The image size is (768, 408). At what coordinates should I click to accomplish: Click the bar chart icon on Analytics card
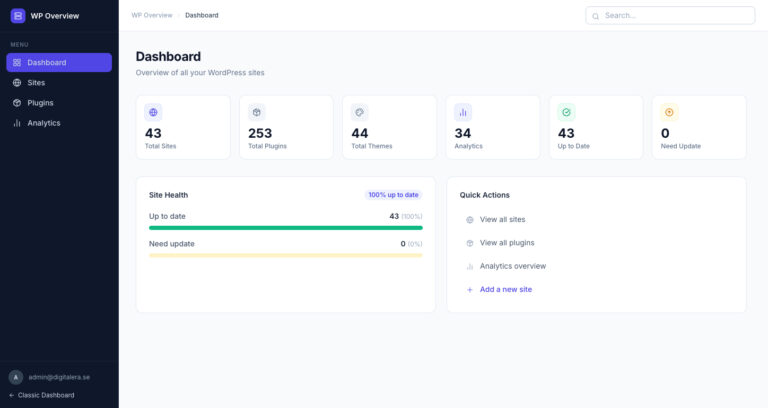coord(463,113)
